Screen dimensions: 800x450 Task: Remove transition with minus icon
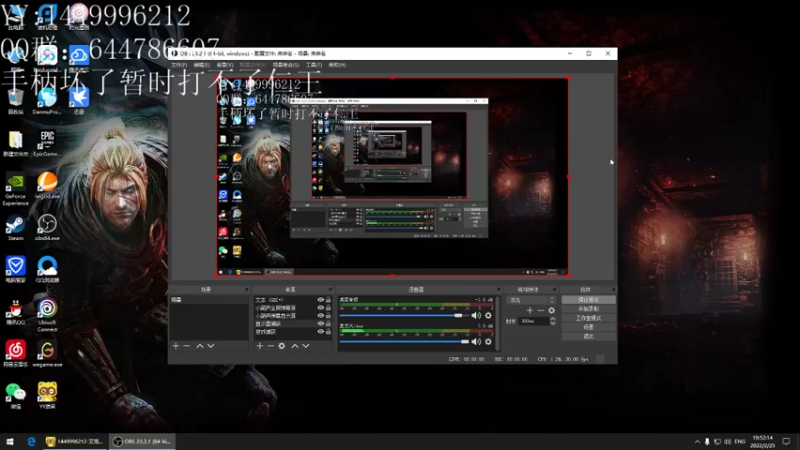pos(541,310)
